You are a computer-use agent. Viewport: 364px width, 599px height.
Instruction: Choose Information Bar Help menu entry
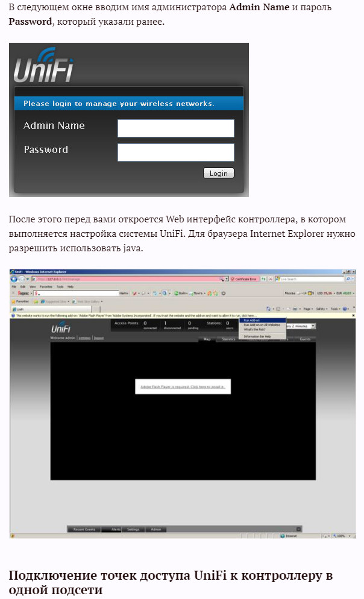263,336
